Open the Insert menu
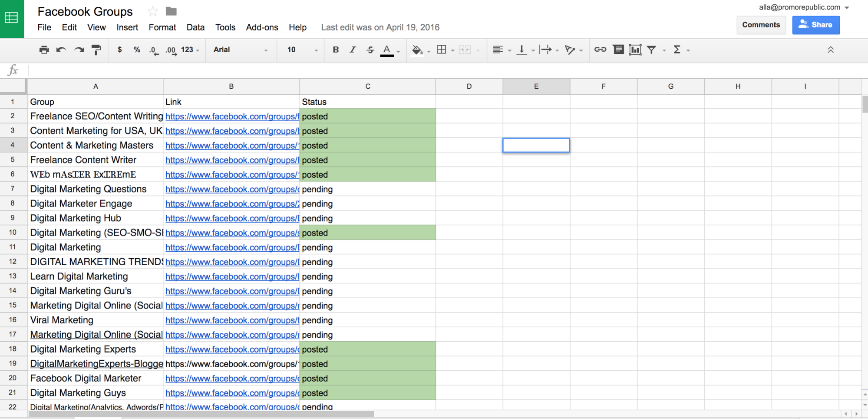Screen dimensions: 868x419 tap(127, 27)
